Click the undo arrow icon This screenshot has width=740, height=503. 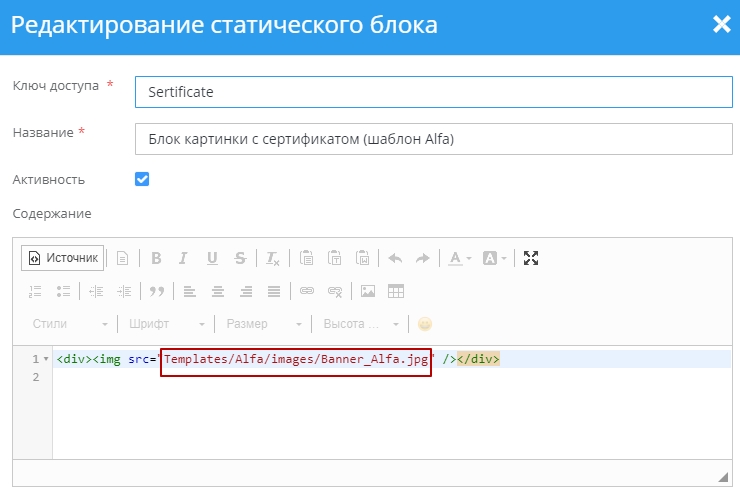(x=395, y=258)
